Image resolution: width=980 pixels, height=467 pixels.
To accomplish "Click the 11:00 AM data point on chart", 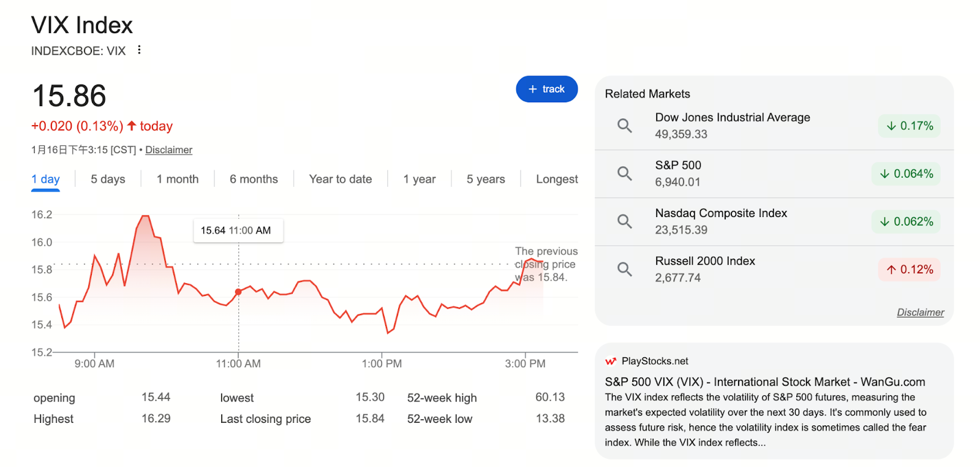I will point(238,292).
